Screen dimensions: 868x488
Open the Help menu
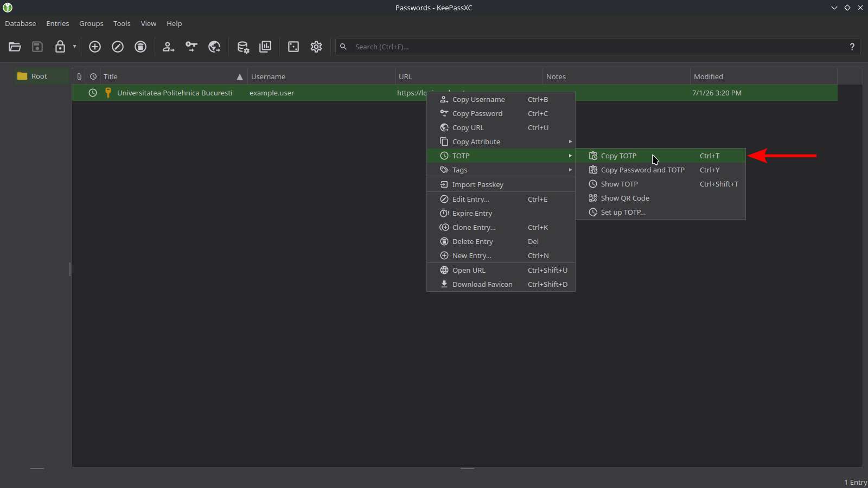click(174, 23)
